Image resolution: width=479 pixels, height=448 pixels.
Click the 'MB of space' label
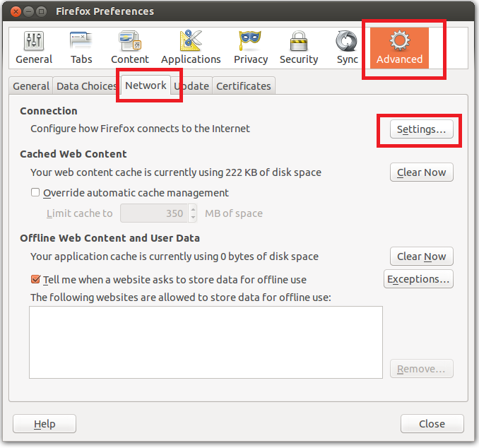(234, 213)
